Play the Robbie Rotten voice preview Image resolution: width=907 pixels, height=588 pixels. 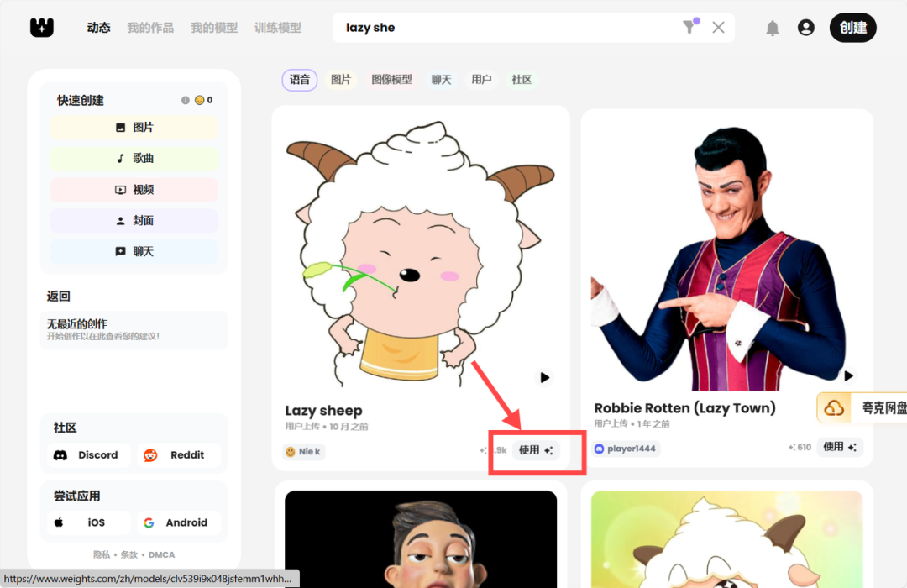(x=848, y=375)
